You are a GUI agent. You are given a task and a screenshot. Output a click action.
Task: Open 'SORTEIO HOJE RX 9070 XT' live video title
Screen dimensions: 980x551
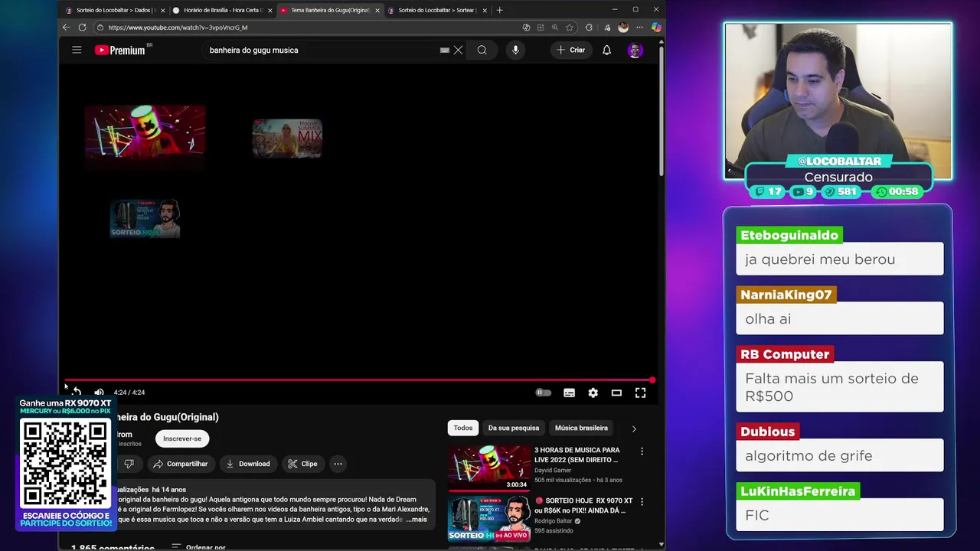click(x=583, y=505)
